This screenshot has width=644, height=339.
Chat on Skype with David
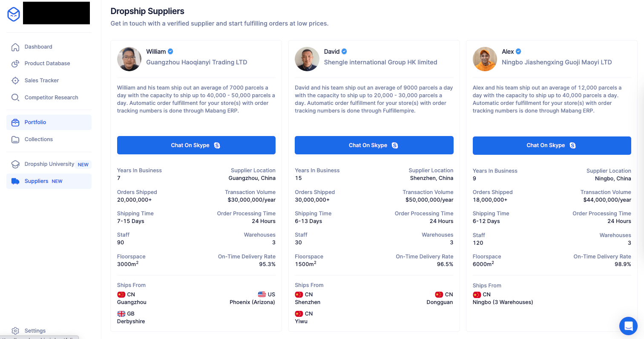coord(374,145)
